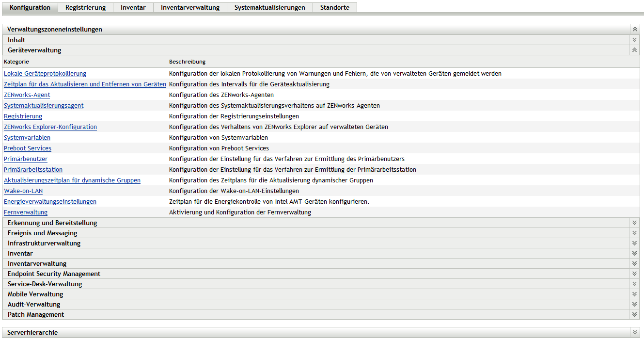Expand the Serverhierarchie panel
The image size is (644, 341).
click(634, 332)
